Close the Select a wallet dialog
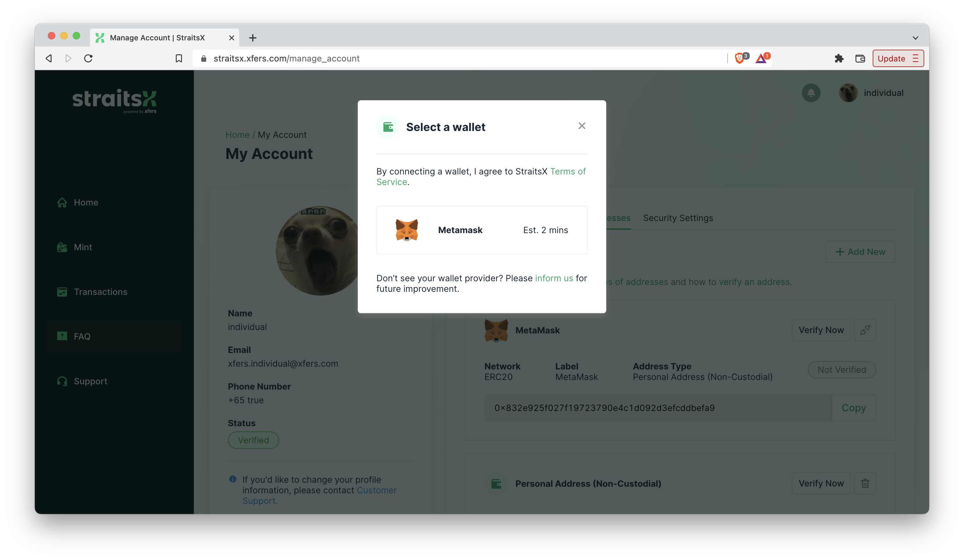This screenshot has width=964, height=560. 581,125
